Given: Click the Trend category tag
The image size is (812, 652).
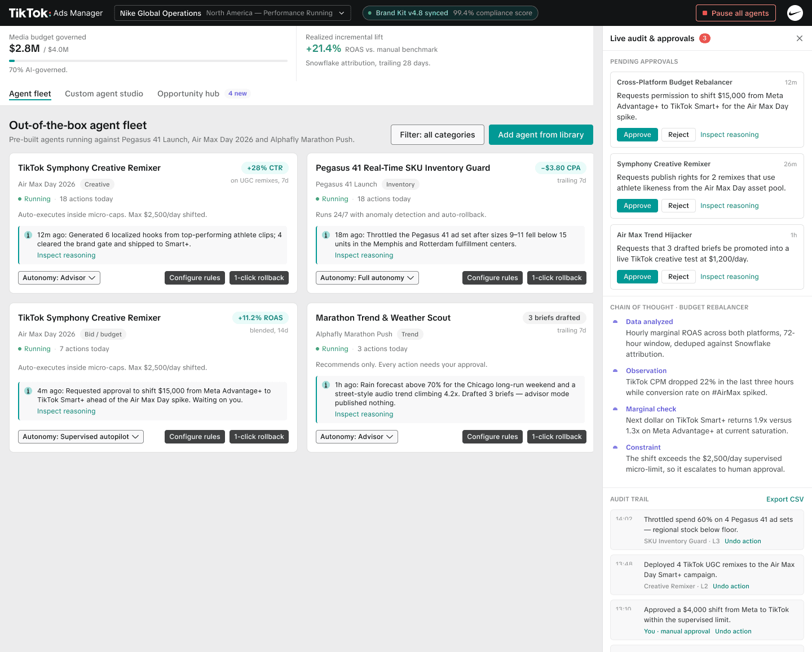Looking at the screenshot, I should click(x=410, y=334).
